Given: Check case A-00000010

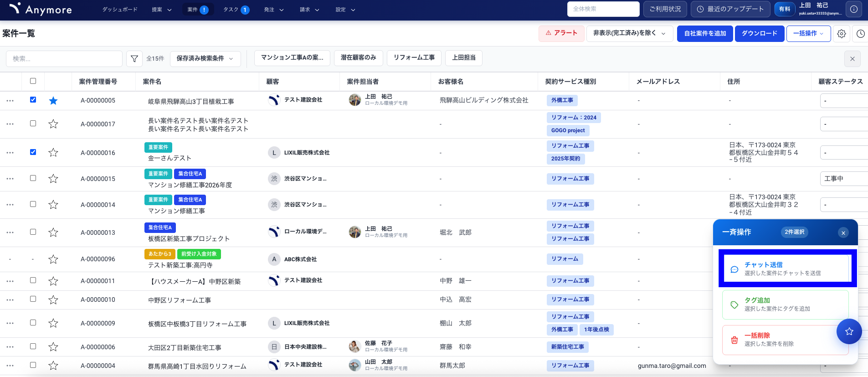Looking at the screenshot, I should point(33,299).
